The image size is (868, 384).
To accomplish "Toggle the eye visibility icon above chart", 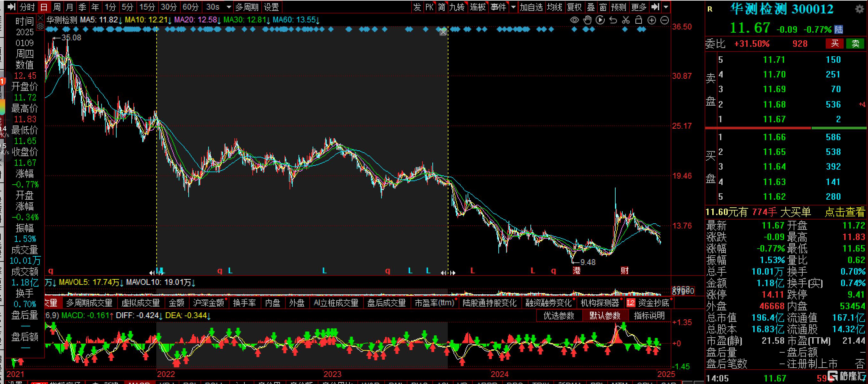I will [575, 20].
